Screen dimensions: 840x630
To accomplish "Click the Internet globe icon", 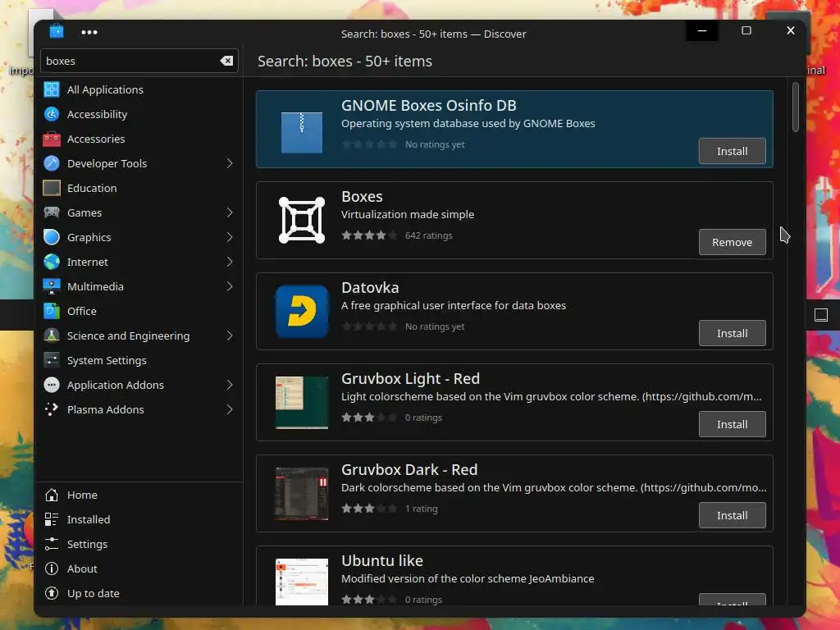I will [52, 262].
